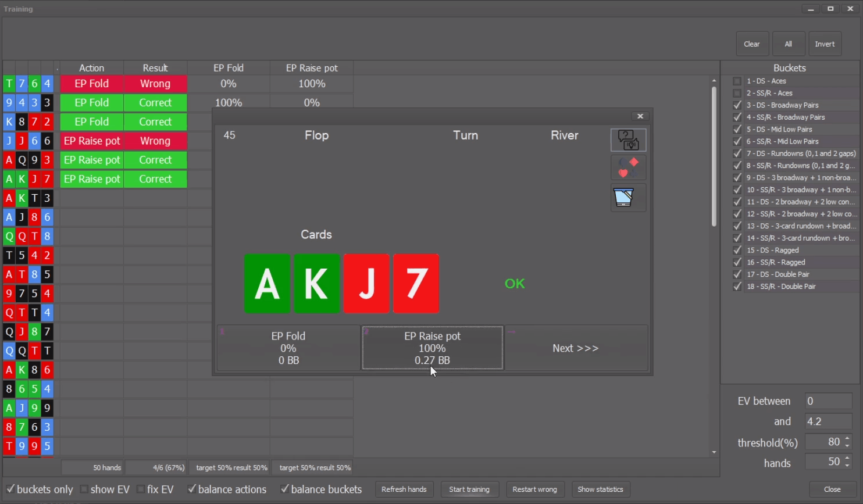Screen dimensions: 863x504
Task: Uncheck bucket 3 - DS - Broadway Pairs
Action: tap(737, 105)
